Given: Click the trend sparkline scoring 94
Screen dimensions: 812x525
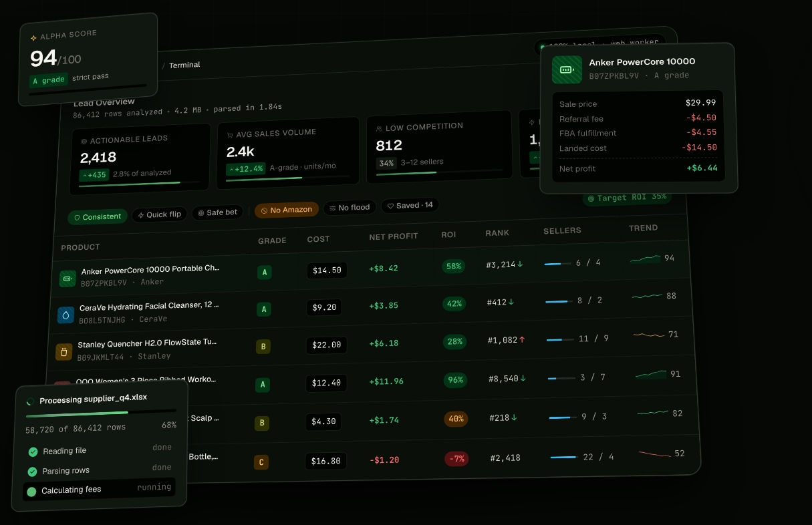Looking at the screenshot, I should pos(646,258).
